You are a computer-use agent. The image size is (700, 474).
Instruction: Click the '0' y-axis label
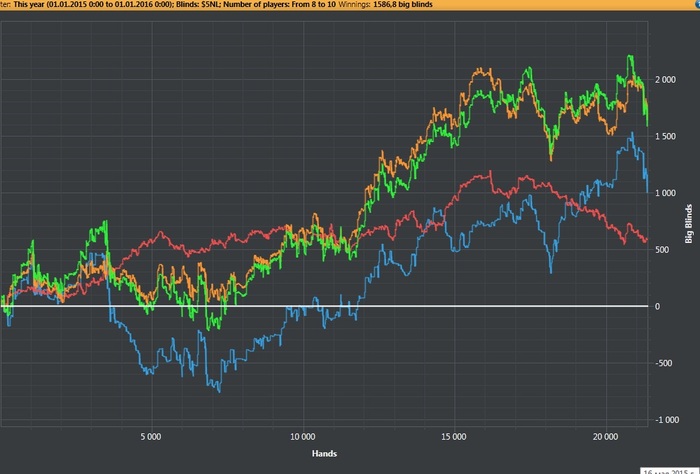pyautogui.click(x=657, y=306)
